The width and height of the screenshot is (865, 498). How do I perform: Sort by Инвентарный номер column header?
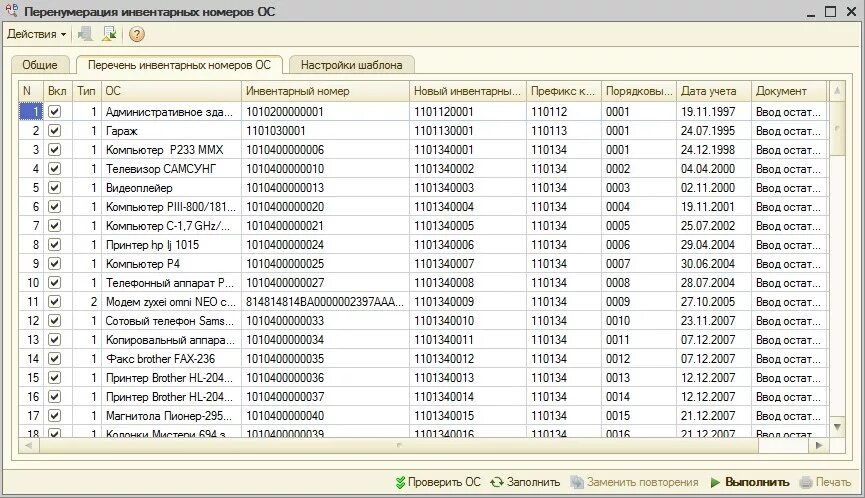click(325, 91)
